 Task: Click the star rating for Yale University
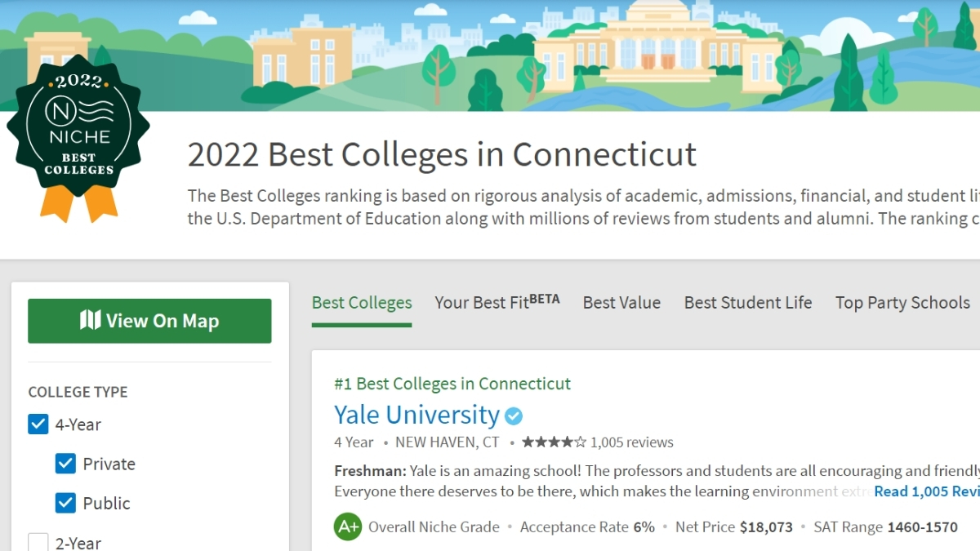[554, 442]
